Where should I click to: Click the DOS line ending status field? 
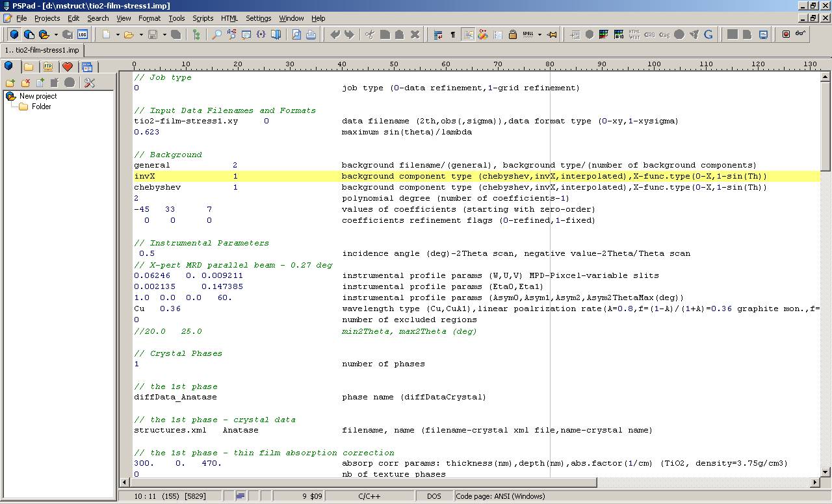(x=434, y=496)
